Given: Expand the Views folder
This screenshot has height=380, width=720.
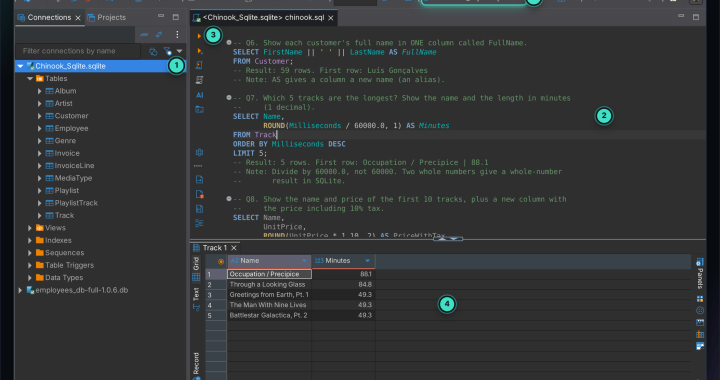Looking at the screenshot, I should (30, 228).
